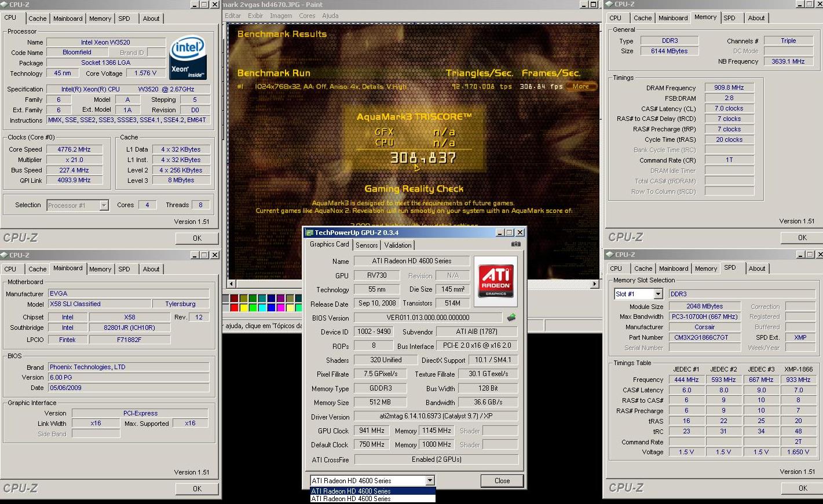Open SPD tab in top-left CPU-Z window
Screen dimensions: 823x504
pos(125,19)
